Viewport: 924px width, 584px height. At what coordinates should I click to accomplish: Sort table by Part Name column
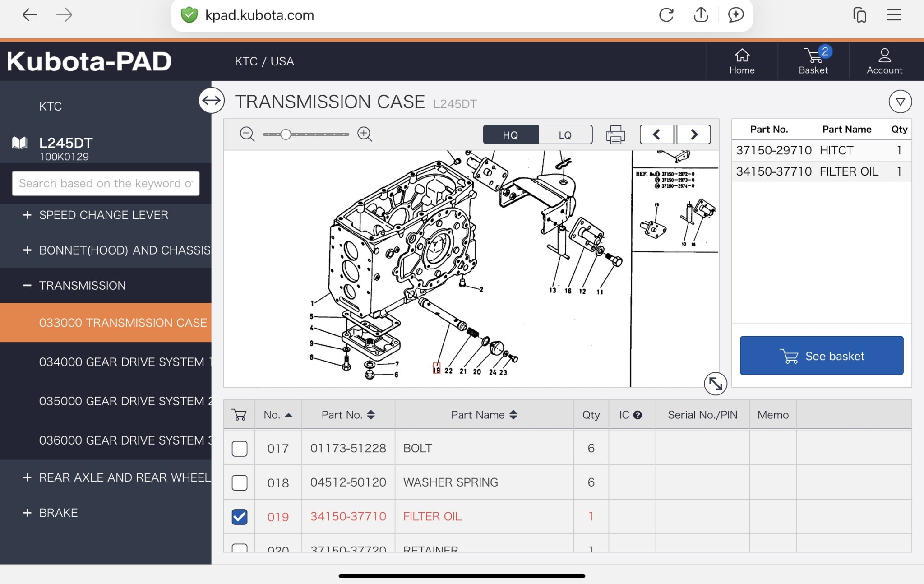484,415
